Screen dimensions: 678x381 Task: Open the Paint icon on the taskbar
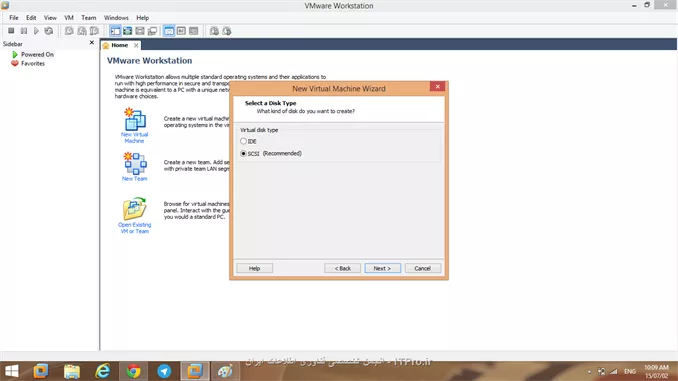point(225,371)
